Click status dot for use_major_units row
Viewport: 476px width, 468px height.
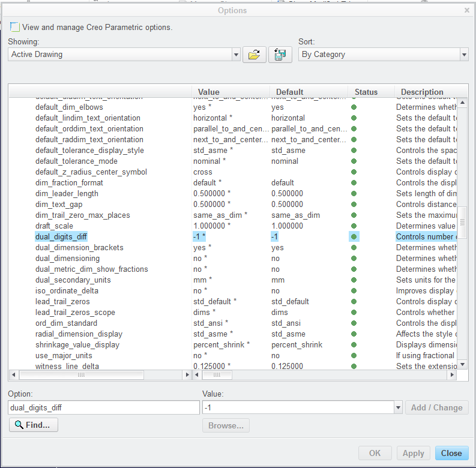click(x=354, y=355)
